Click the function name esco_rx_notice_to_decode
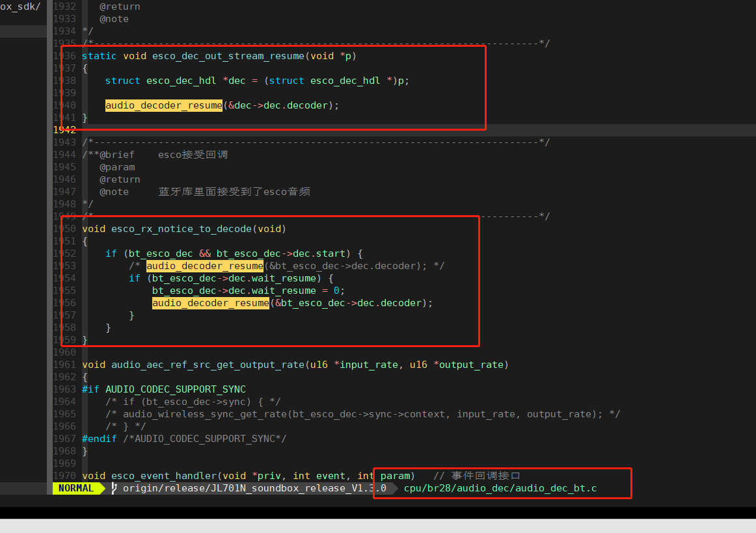This screenshot has height=533, width=756. pos(182,229)
